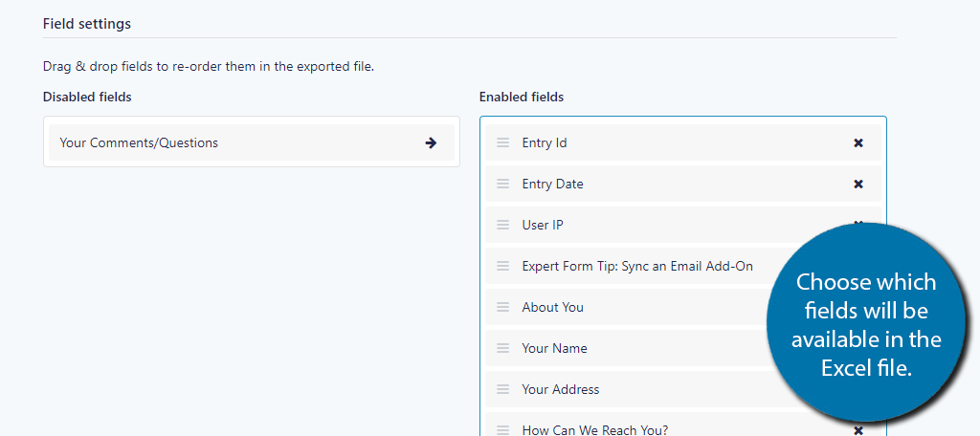Remove the User IP field
The width and height of the screenshot is (980, 436).
[858, 223]
